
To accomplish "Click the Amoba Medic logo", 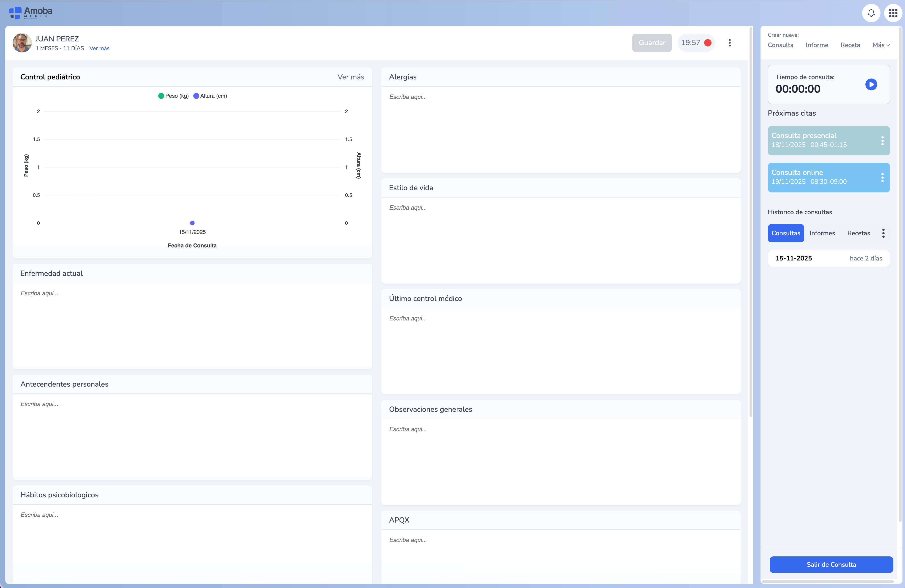I will click(30, 13).
